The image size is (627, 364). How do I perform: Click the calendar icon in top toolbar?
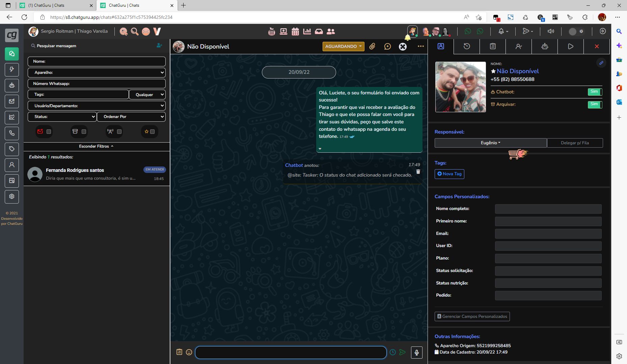click(x=295, y=32)
